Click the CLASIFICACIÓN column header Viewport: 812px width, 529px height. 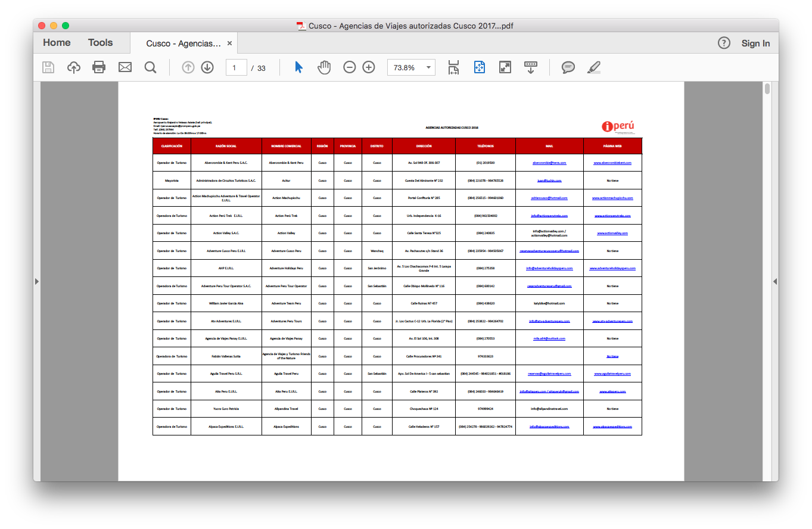tap(172, 146)
